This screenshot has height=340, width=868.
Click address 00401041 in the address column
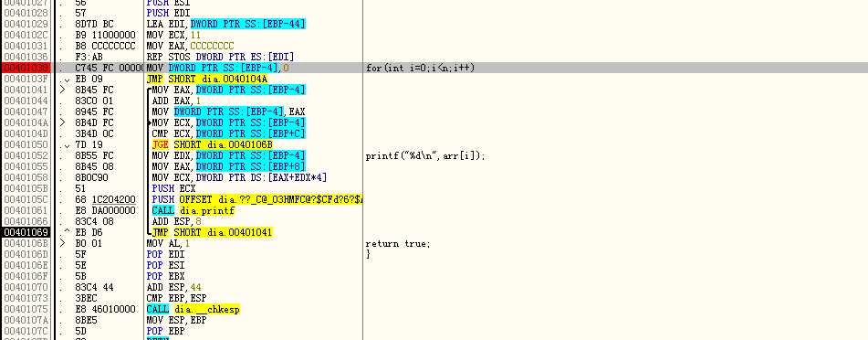[x=26, y=90]
